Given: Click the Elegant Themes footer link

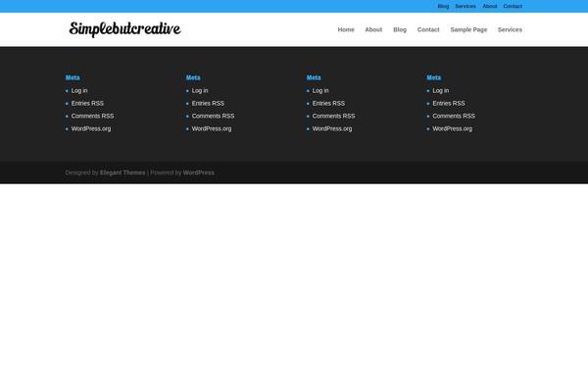Looking at the screenshot, I should pos(122,172).
